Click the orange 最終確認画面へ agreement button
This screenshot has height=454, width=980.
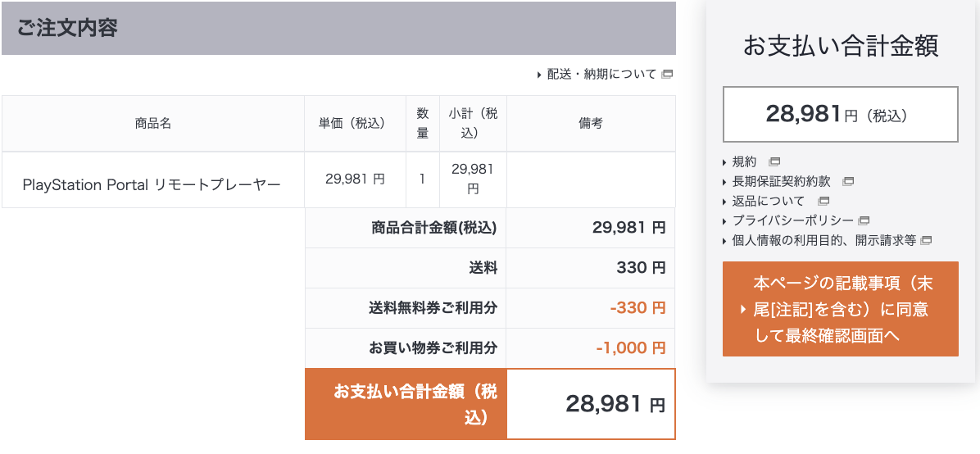840,309
